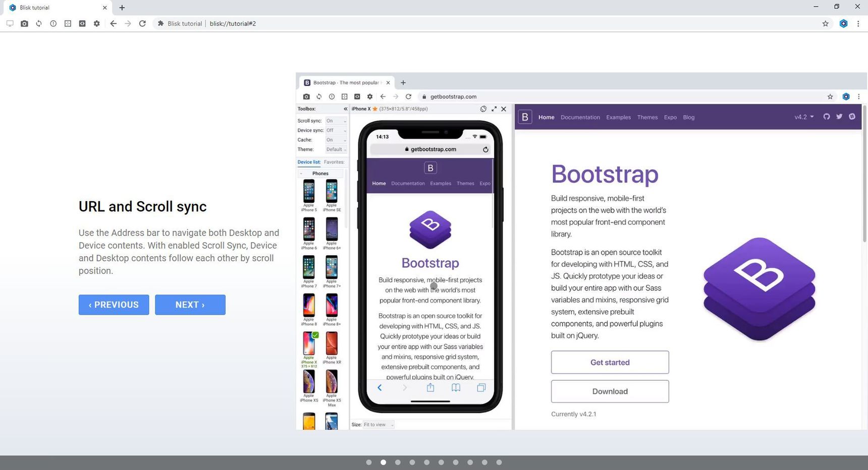Bookmark this page with outer star icon
This screenshot has height=470, width=868.
(x=826, y=24)
